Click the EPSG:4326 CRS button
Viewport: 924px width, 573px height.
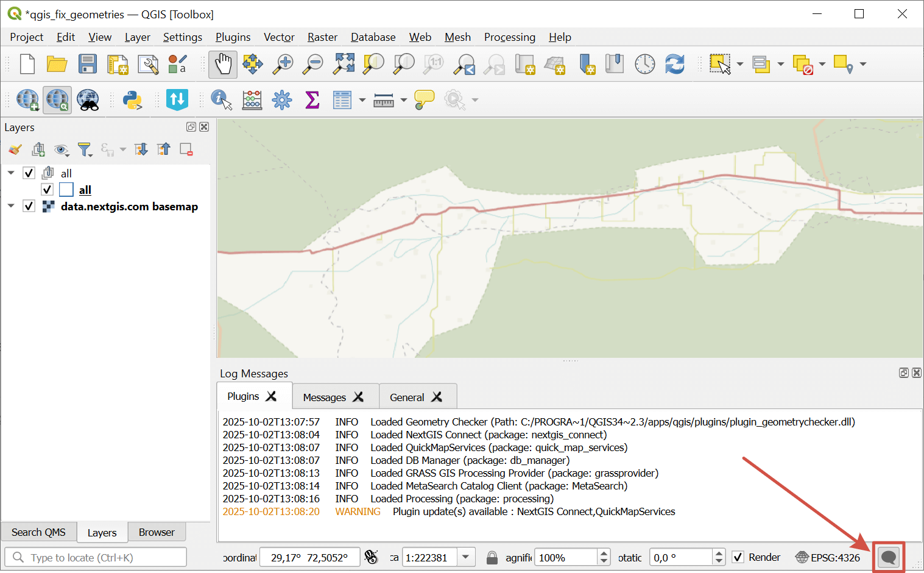click(828, 557)
